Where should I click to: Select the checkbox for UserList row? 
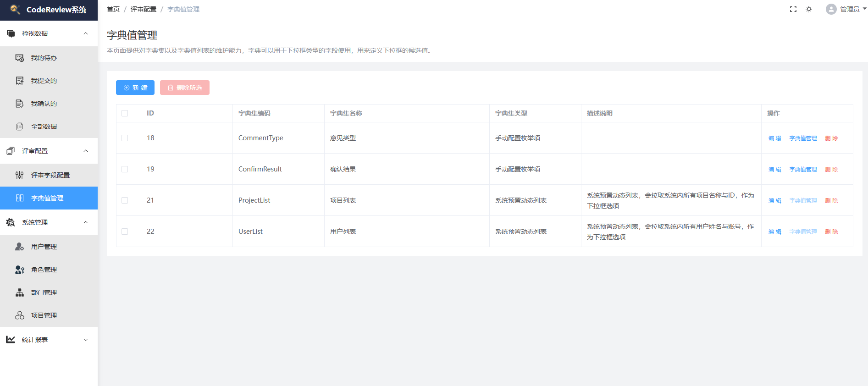[125, 232]
